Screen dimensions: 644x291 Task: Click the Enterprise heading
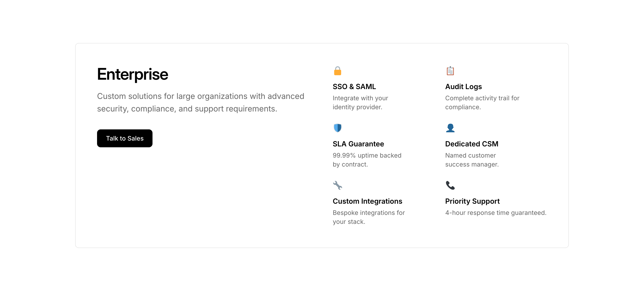click(x=133, y=74)
